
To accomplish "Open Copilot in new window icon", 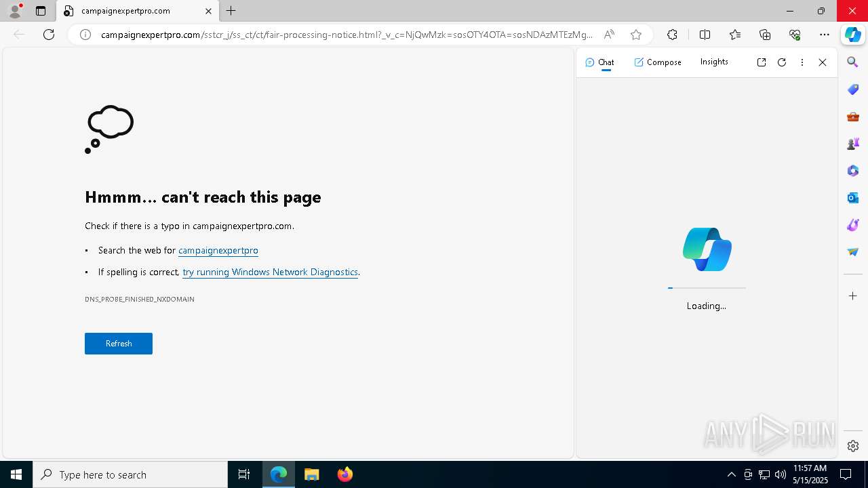I will (762, 62).
